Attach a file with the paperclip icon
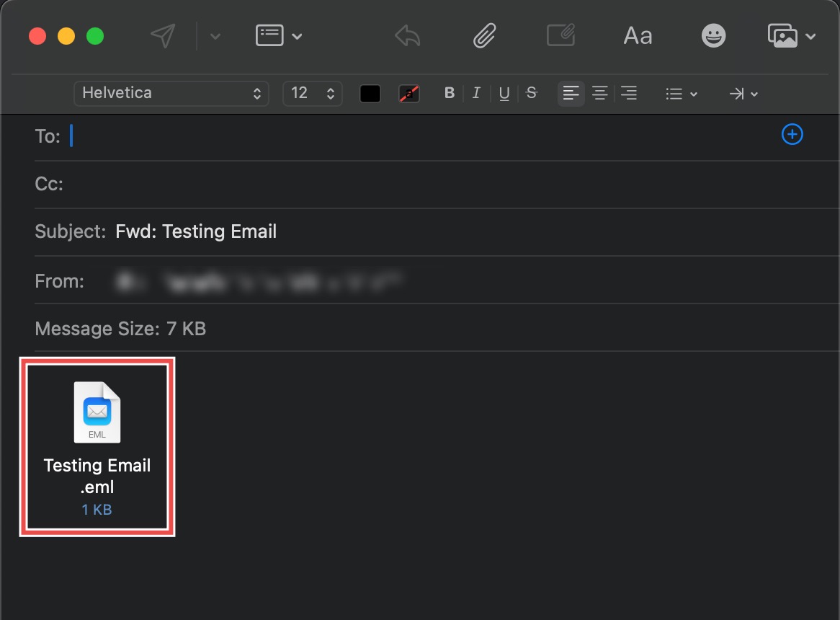The image size is (840, 620). [485, 35]
